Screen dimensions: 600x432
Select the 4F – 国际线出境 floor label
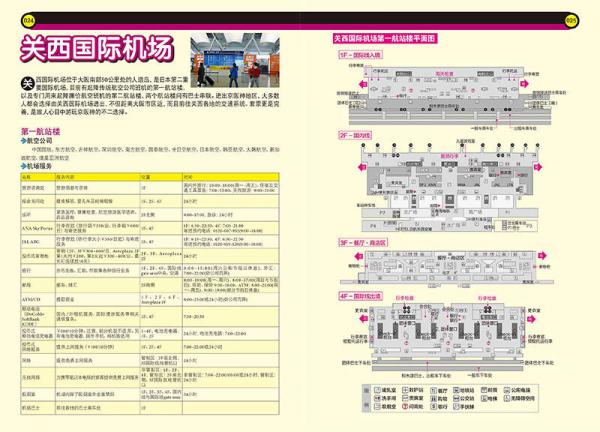[x=360, y=296]
